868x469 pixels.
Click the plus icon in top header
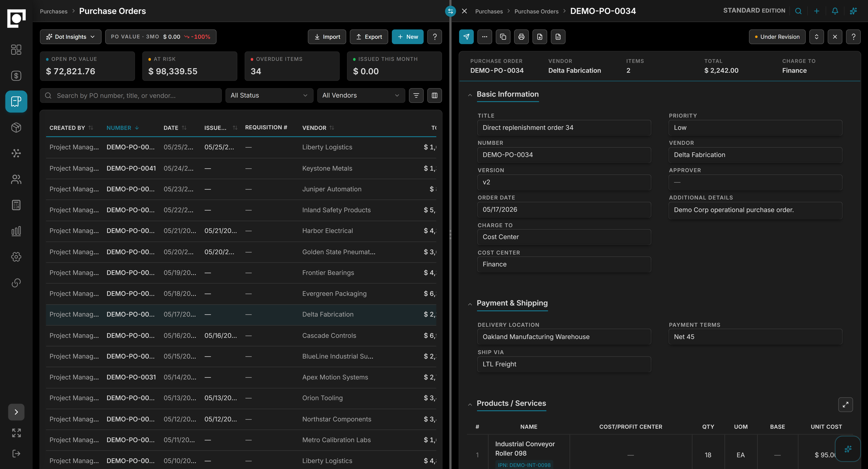tap(817, 11)
